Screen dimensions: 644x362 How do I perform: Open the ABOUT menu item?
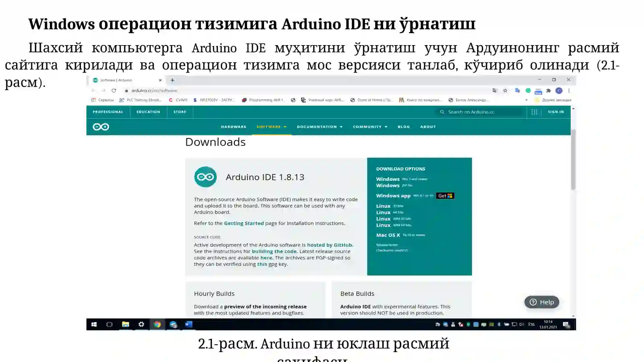point(428,127)
